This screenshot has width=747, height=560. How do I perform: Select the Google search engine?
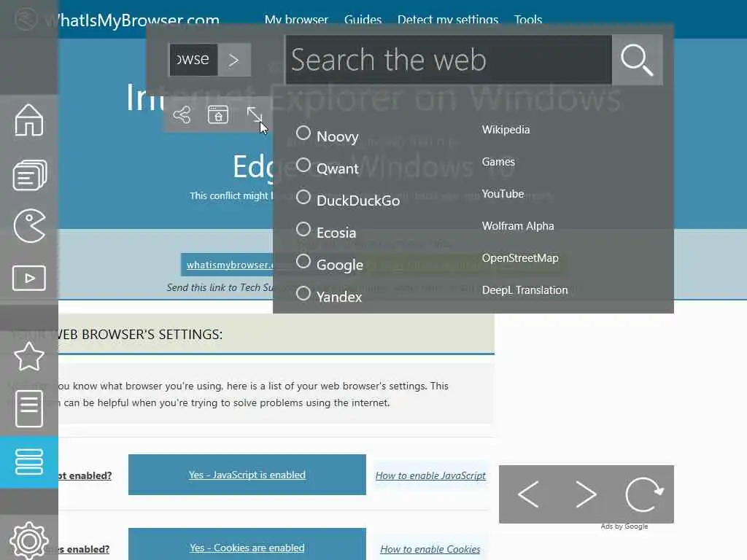(x=330, y=263)
